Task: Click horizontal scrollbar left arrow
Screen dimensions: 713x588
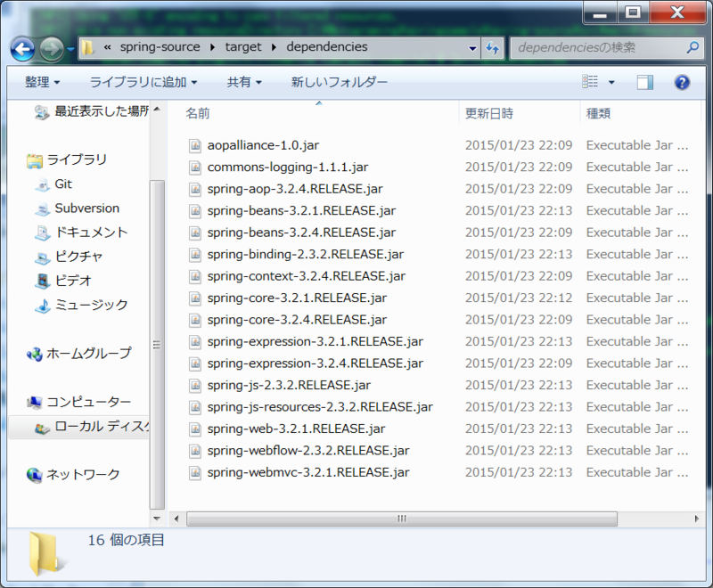Action: [176, 519]
